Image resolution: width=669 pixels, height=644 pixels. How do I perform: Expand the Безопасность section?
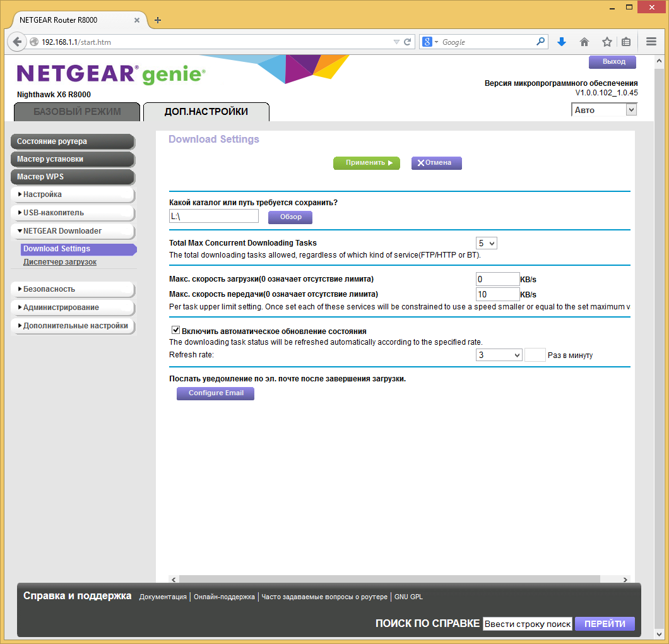click(x=73, y=289)
